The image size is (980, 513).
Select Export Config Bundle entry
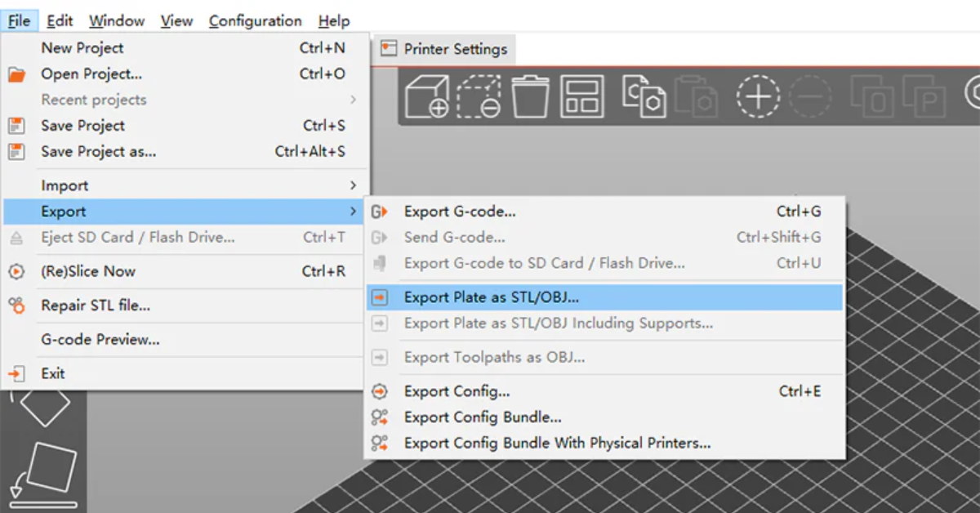point(483,417)
